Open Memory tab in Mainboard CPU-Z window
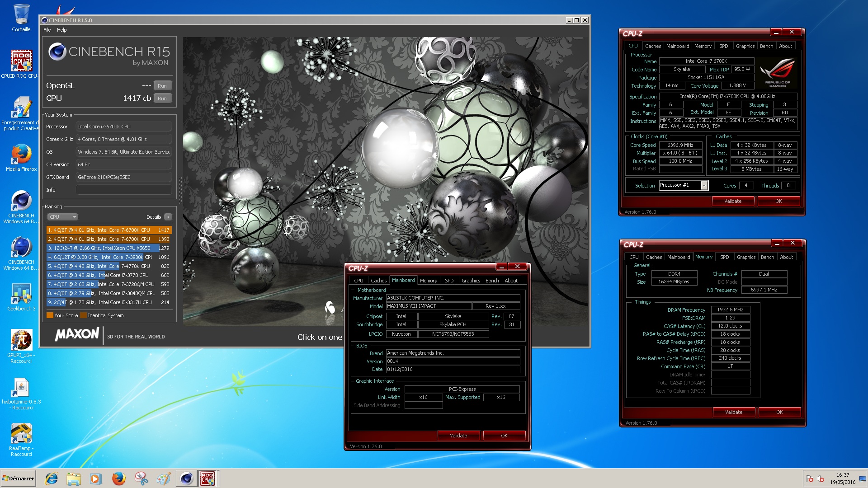 429,281
